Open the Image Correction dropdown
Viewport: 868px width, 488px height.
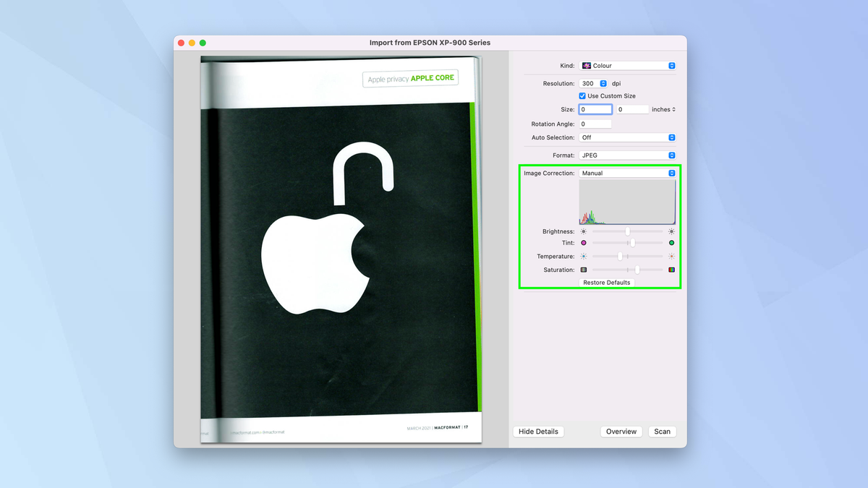tap(626, 173)
